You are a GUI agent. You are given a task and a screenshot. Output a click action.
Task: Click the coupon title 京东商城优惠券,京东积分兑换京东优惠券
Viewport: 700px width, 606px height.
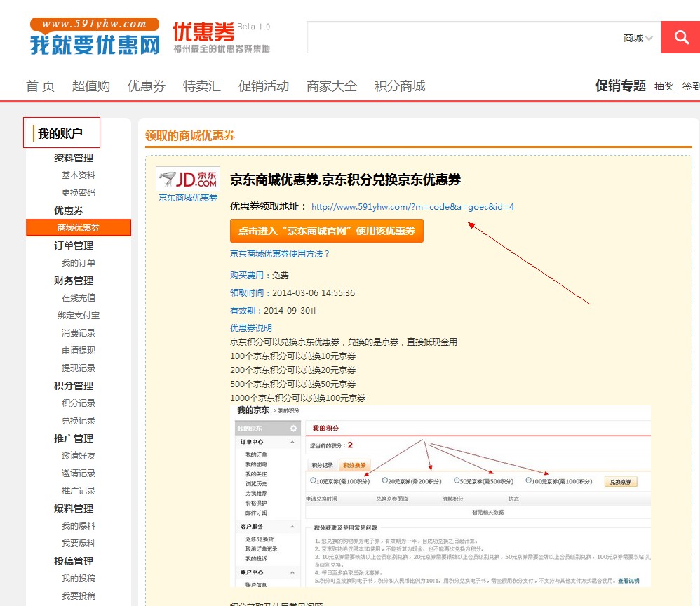click(x=345, y=180)
